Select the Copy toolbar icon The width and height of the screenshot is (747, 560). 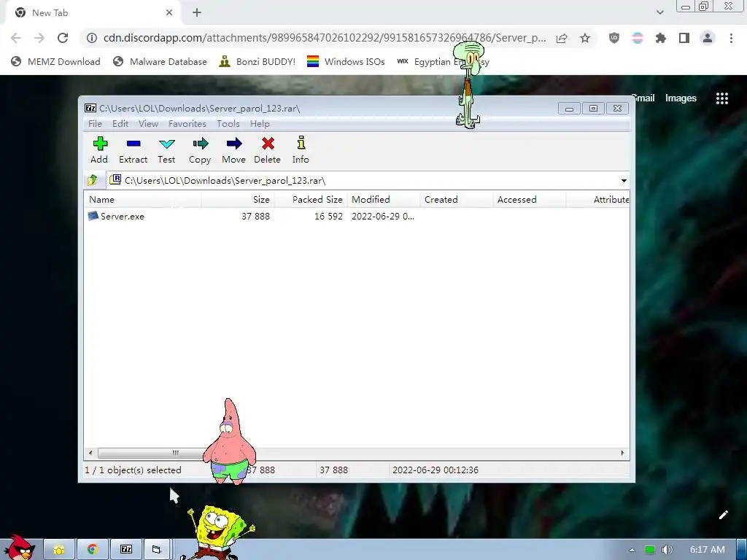tap(200, 150)
